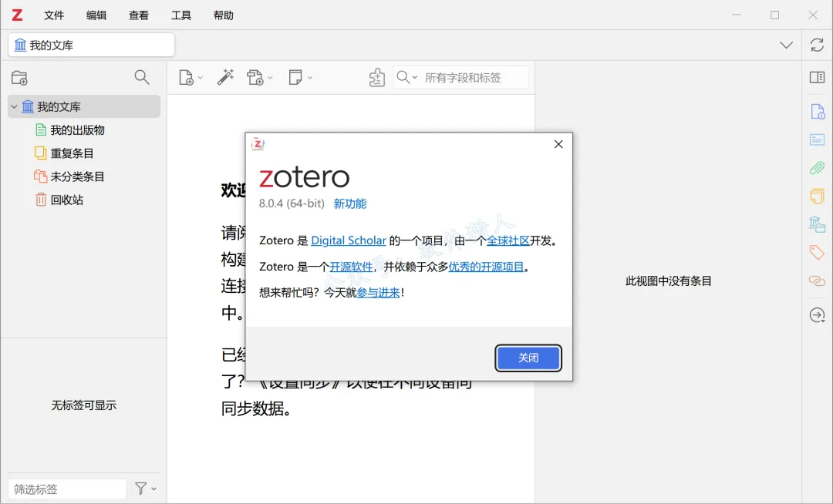Collapse the 我的文库 tree node
Viewport: 833px width, 504px height.
(x=15, y=106)
